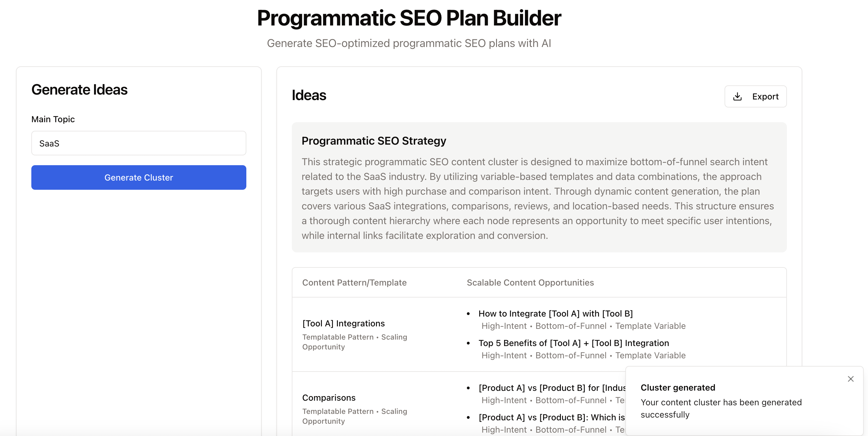The image size is (868, 436).
Task: Dismiss the Cluster generated notification
Action: [850, 379]
